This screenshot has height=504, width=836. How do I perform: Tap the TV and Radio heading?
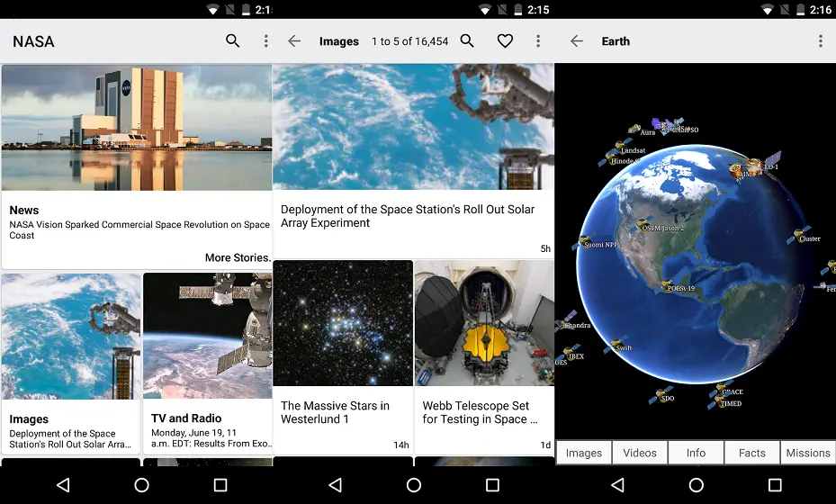[186, 418]
